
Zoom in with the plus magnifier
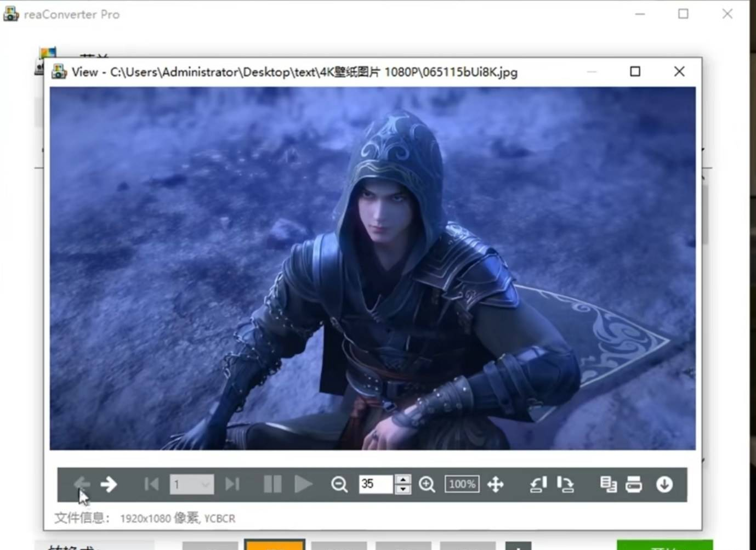[x=427, y=485]
